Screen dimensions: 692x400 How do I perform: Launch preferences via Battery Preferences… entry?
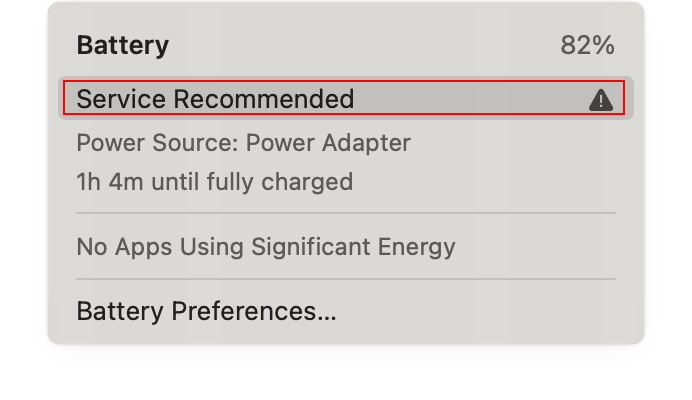coord(206,311)
